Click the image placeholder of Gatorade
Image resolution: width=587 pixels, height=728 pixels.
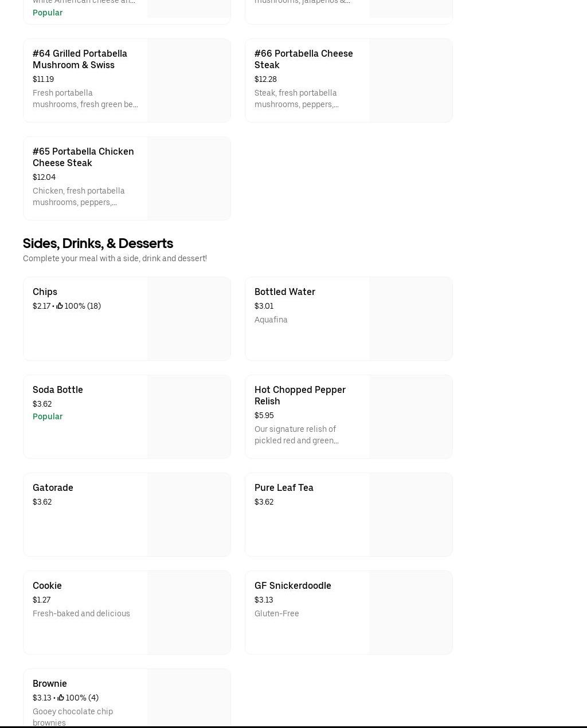coord(189,514)
